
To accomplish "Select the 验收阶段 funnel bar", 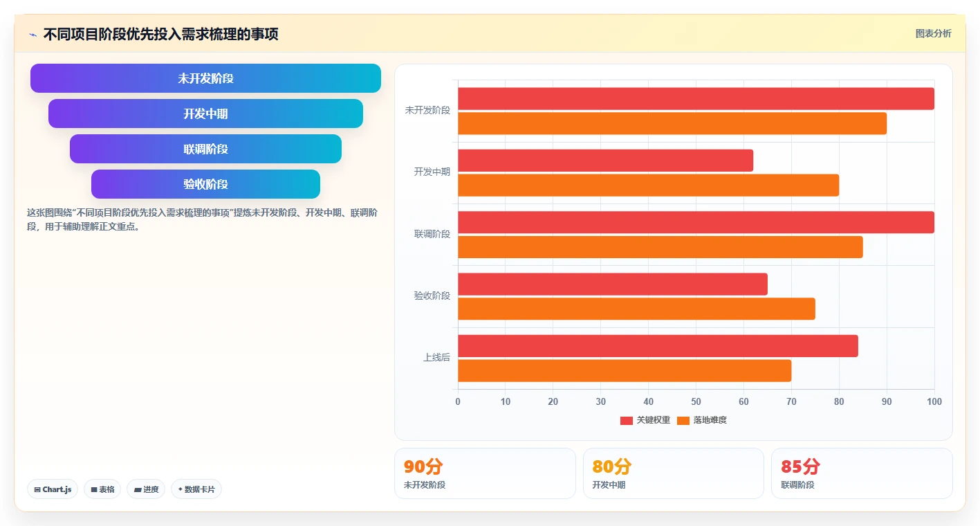I will pos(205,184).
